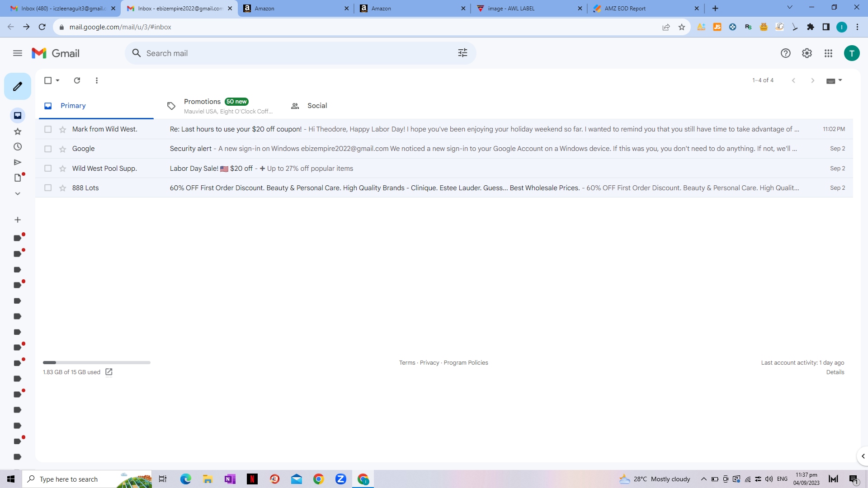Refresh the inbox message list
The height and width of the screenshot is (488, 868).
pyautogui.click(x=77, y=80)
